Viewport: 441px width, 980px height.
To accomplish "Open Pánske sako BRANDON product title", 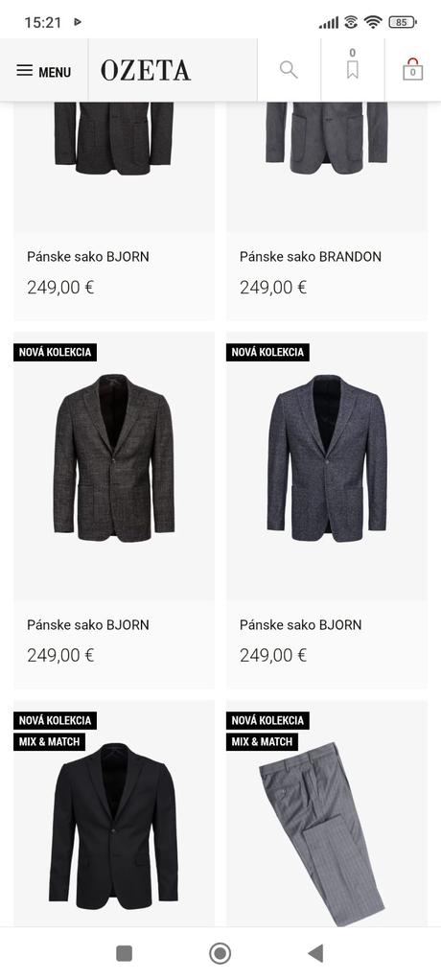I will pyautogui.click(x=311, y=256).
